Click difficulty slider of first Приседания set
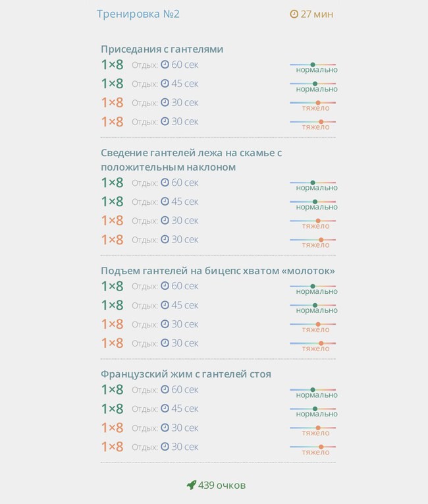 (x=313, y=65)
